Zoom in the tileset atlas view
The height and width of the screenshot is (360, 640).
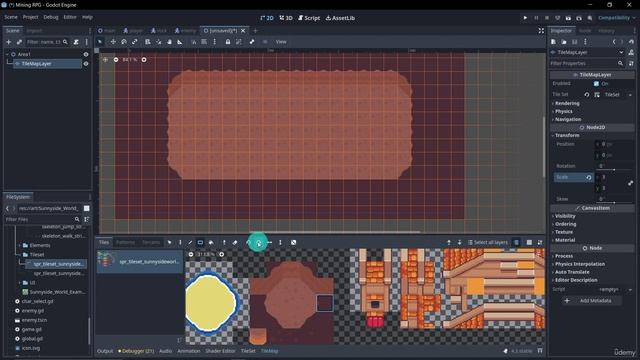click(222, 254)
